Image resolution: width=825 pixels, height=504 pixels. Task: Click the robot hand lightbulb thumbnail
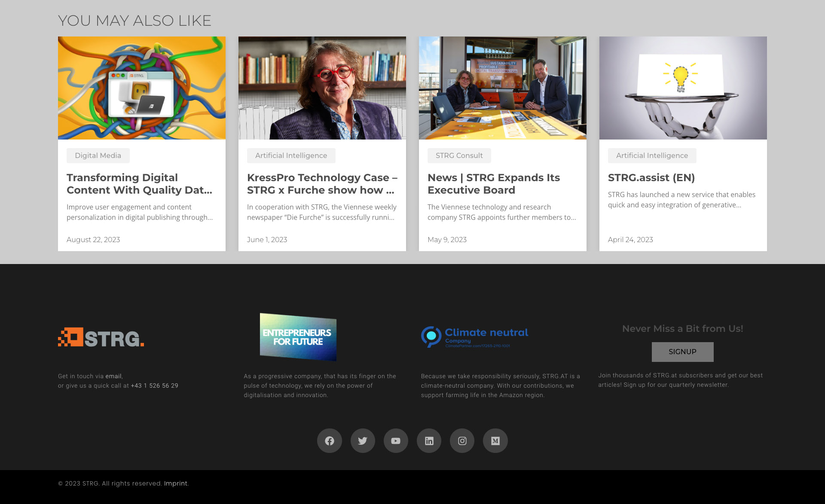683,88
